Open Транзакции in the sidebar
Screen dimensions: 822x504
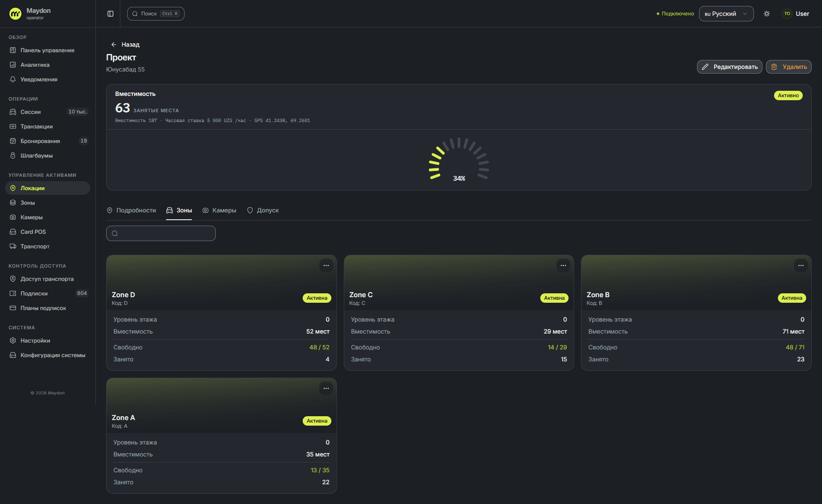pyautogui.click(x=48, y=127)
